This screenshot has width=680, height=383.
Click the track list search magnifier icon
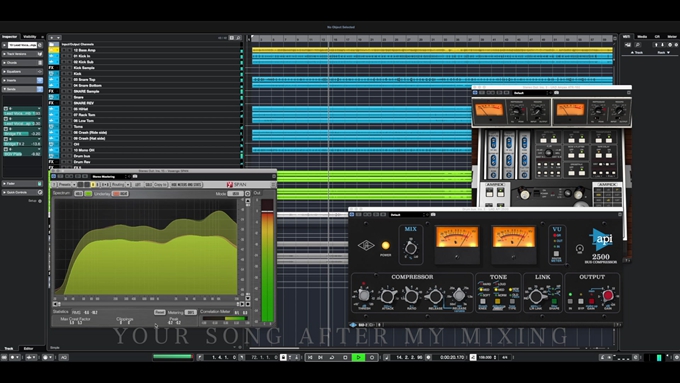238,38
